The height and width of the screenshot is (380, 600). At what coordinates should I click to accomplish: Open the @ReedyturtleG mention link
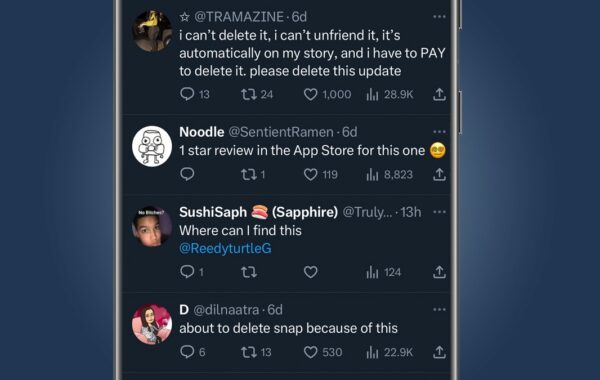(225, 248)
